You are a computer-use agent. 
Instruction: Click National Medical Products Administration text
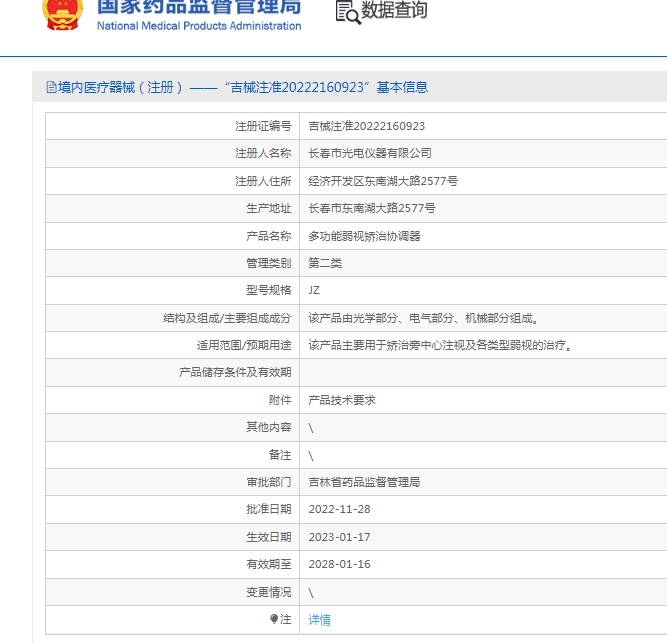click(199, 26)
